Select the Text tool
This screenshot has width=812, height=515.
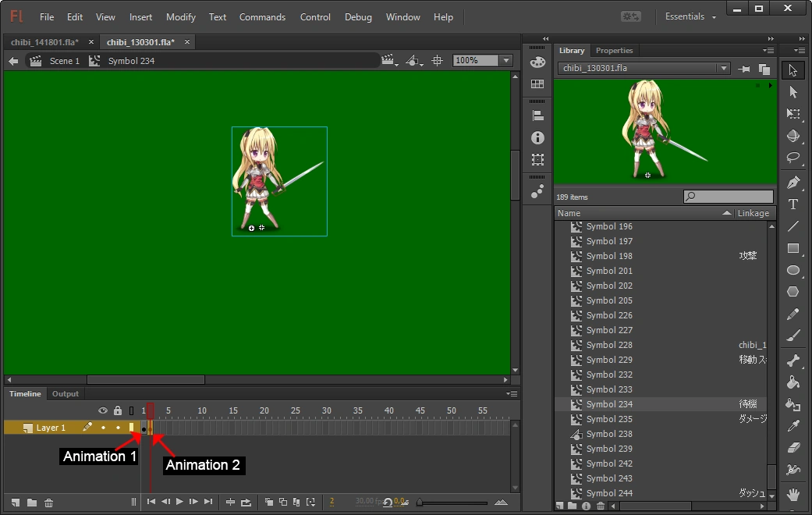click(x=793, y=204)
